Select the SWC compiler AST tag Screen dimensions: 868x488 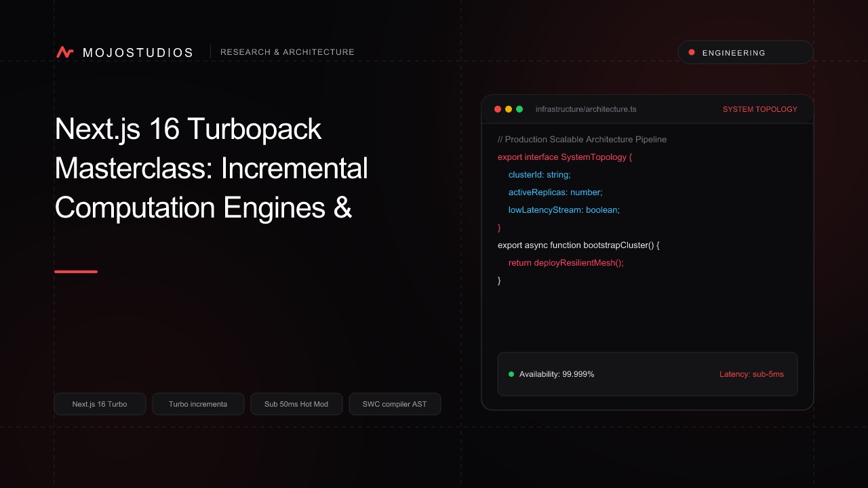click(x=395, y=404)
